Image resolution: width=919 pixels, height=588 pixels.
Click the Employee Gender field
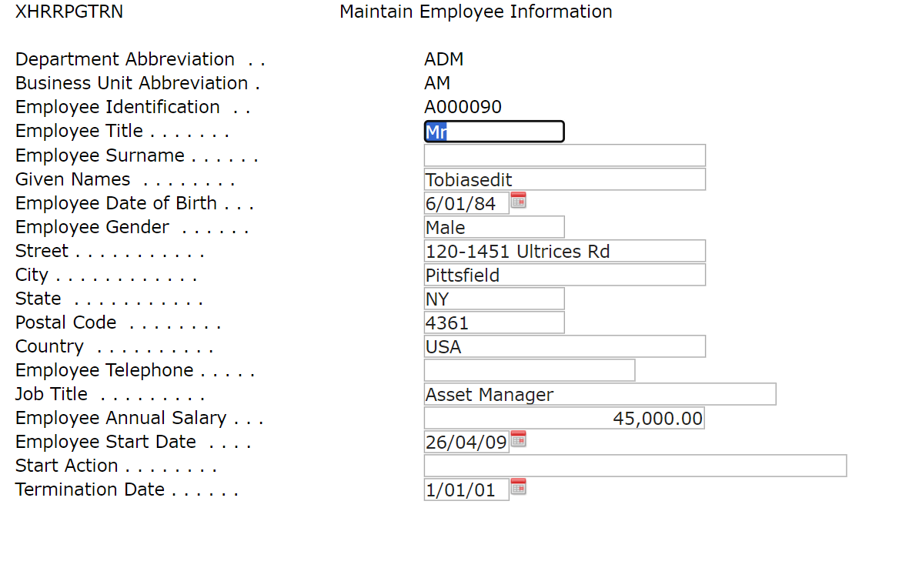click(493, 227)
